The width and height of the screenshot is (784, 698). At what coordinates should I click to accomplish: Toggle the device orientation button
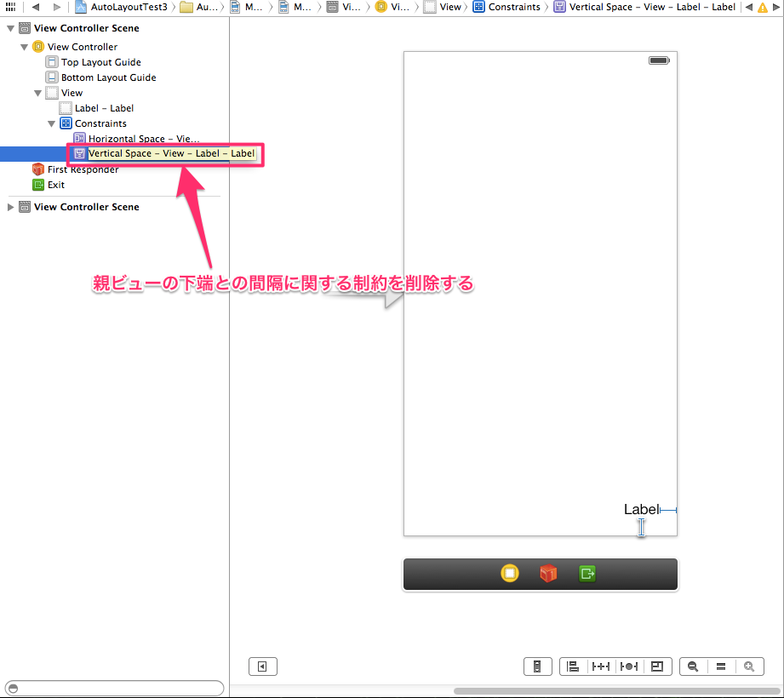537,666
